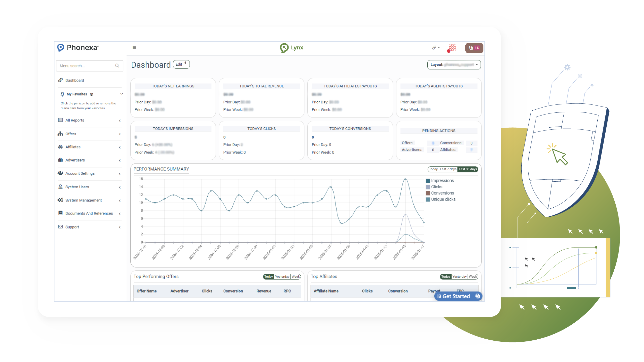Viewport: 644px width, 362px height.
Task: Select Week in Top Affiliates panel
Action: tap(473, 277)
